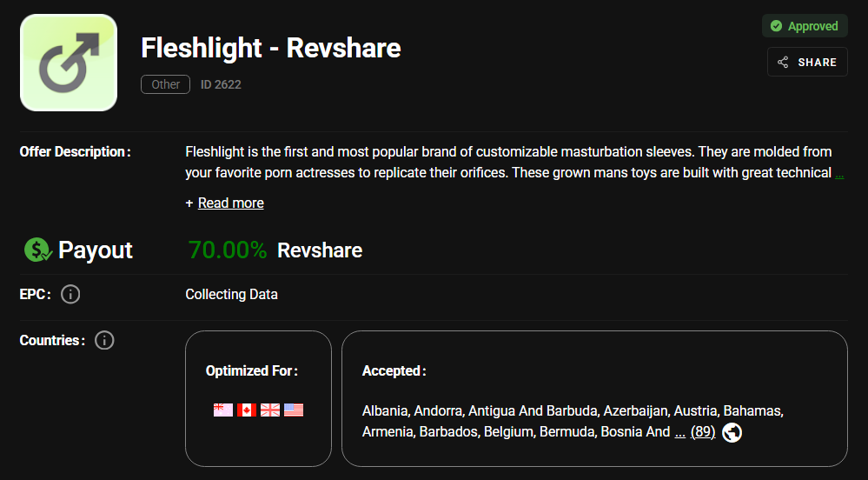Click the Payout label text
The width and height of the screenshot is (868, 480).
tap(96, 250)
